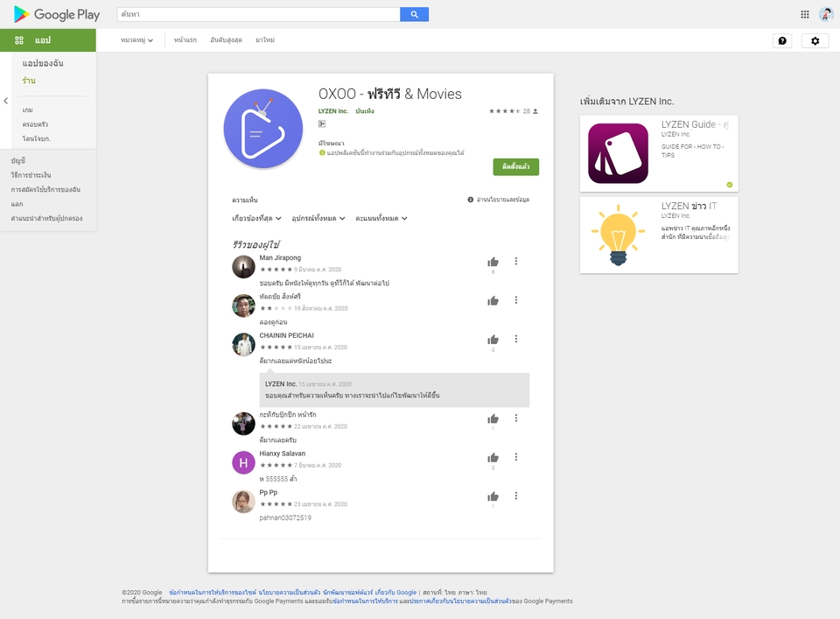Expand the หมวดหมู่ categories dropdown
This screenshot has width=840, height=619.
click(x=136, y=40)
